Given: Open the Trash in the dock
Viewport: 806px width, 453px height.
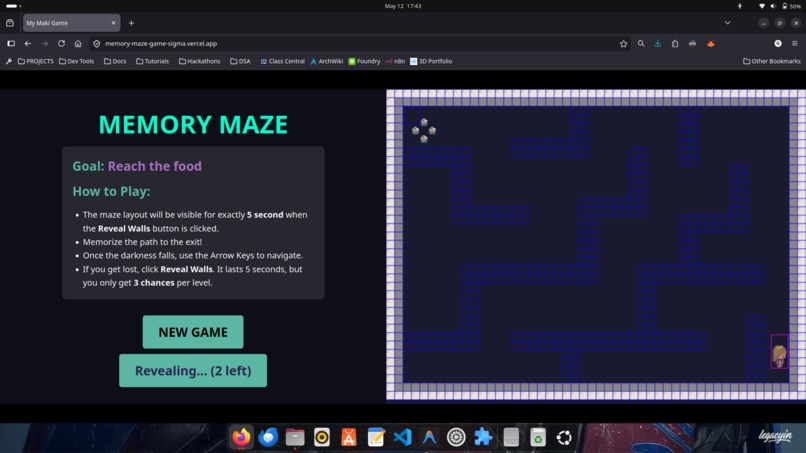Looking at the screenshot, I should 538,437.
